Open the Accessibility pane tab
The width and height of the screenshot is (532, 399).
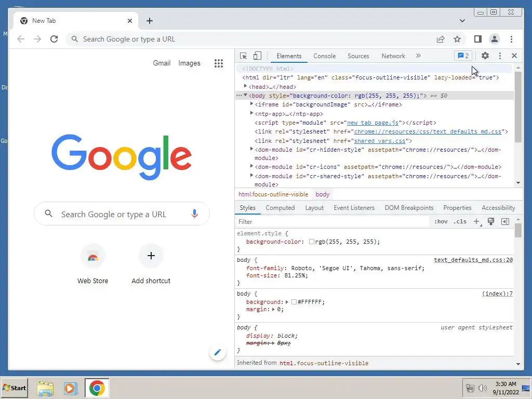(498, 208)
